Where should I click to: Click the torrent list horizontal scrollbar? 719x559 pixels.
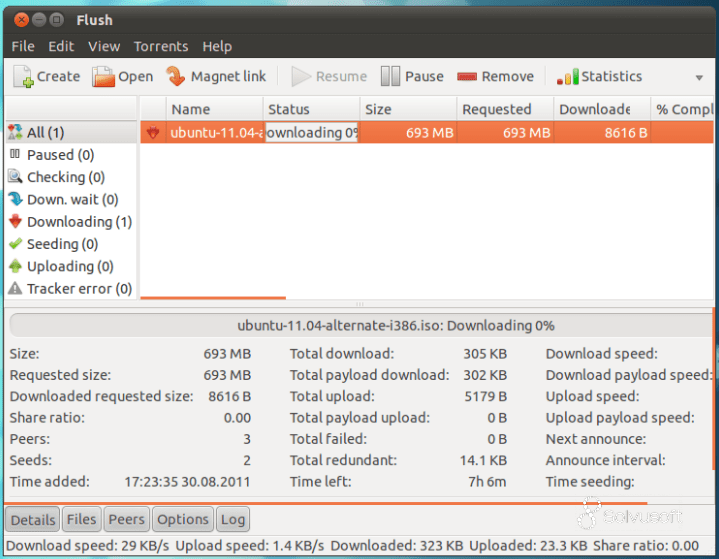(x=213, y=298)
